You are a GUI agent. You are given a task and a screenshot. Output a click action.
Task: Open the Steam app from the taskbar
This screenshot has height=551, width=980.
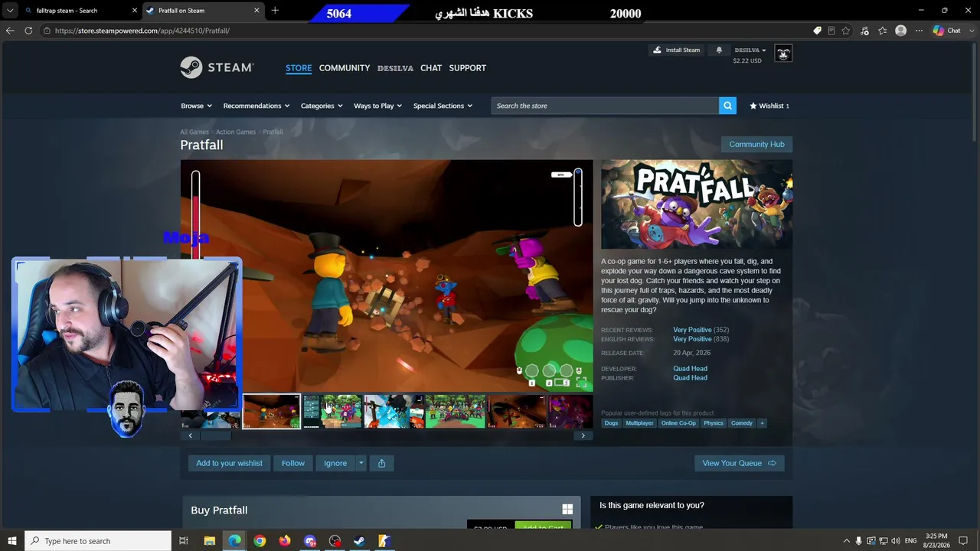(359, 541)
